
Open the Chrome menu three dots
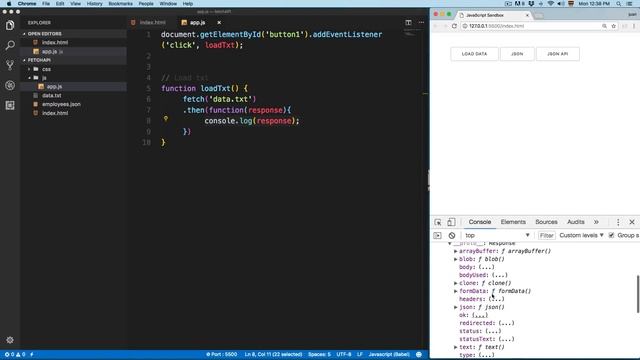pos(634,26)
